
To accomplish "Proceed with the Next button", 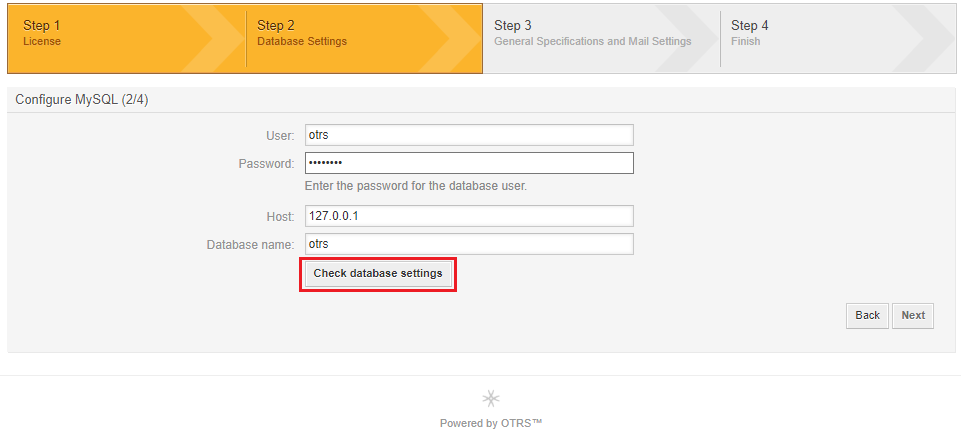I will [x=913, y=315].
